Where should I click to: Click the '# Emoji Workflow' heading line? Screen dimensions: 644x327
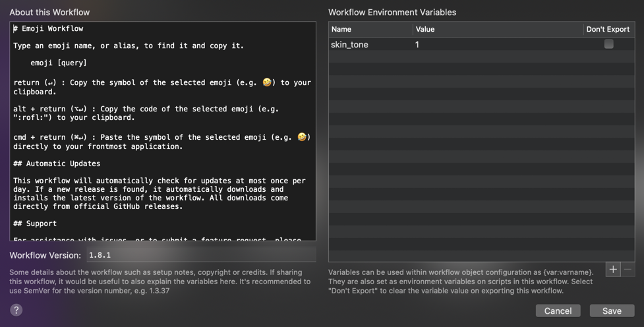48,28
